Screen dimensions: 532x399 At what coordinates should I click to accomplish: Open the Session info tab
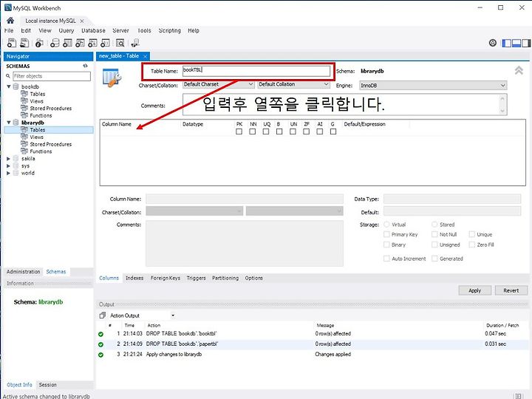click(x=47, y=385)
